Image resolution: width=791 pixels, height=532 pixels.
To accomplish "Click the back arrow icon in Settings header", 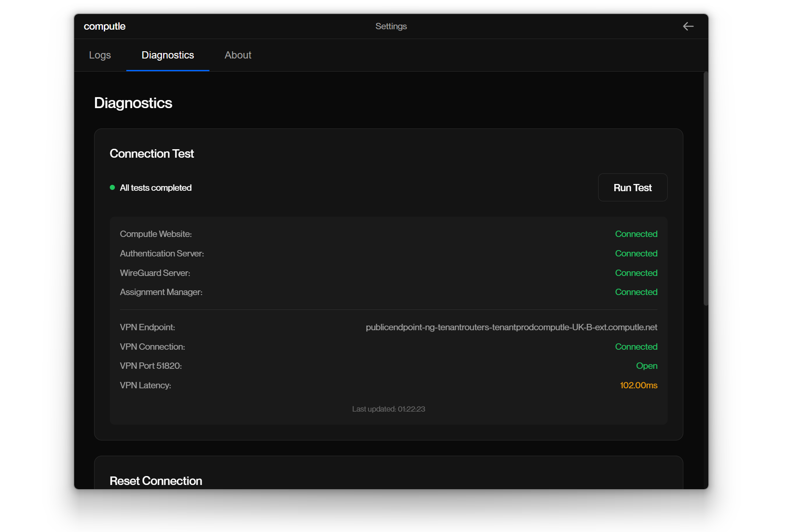I will coord(688,26).
